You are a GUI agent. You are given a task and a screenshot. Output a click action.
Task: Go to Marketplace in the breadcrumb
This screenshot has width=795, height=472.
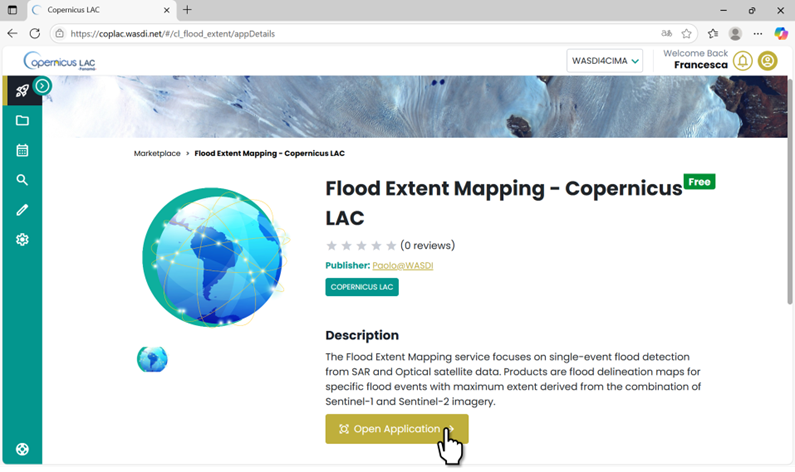coord(157,153)
